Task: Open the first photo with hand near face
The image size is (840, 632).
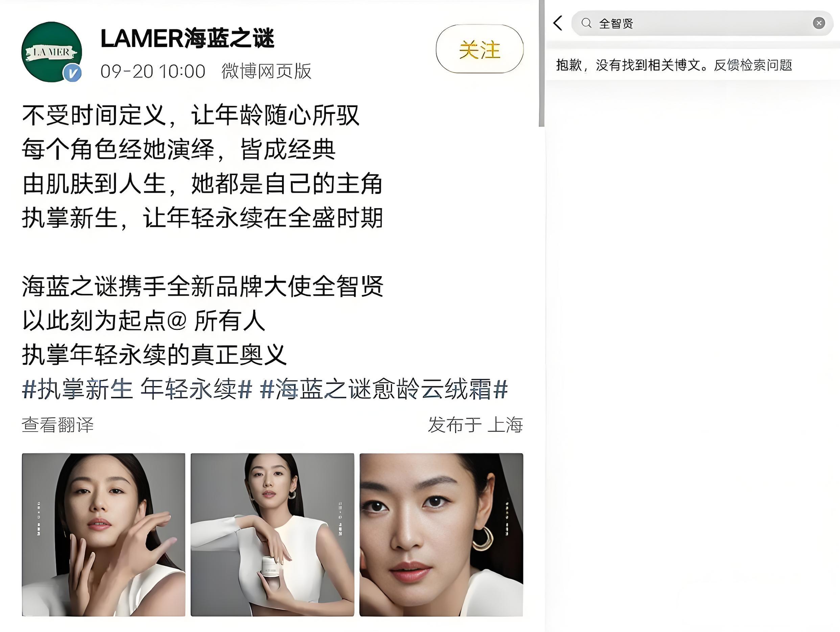Action: pos(104,535)
